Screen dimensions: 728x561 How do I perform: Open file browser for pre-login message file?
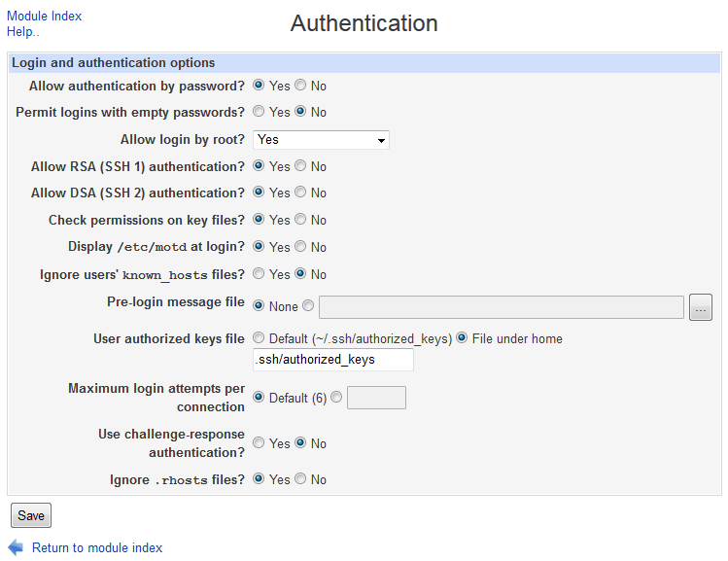701,307
